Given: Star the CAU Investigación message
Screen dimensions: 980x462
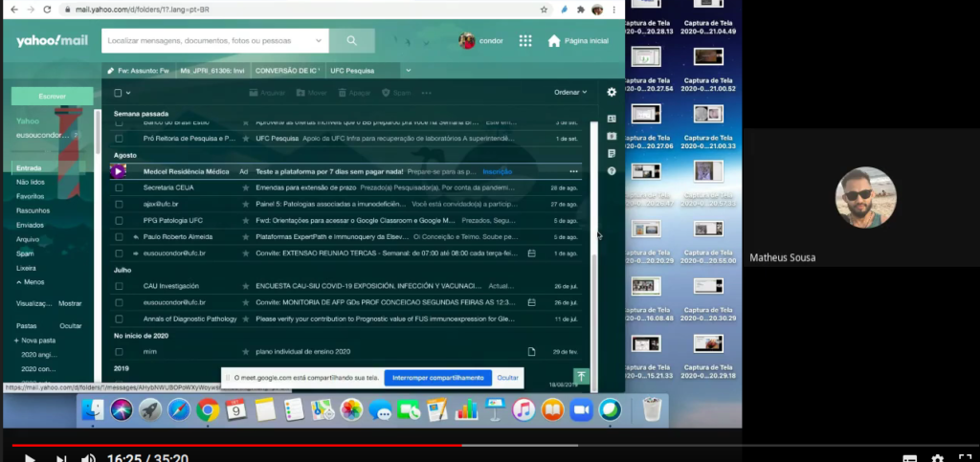Looking at the screenshot, I should 246,286.
